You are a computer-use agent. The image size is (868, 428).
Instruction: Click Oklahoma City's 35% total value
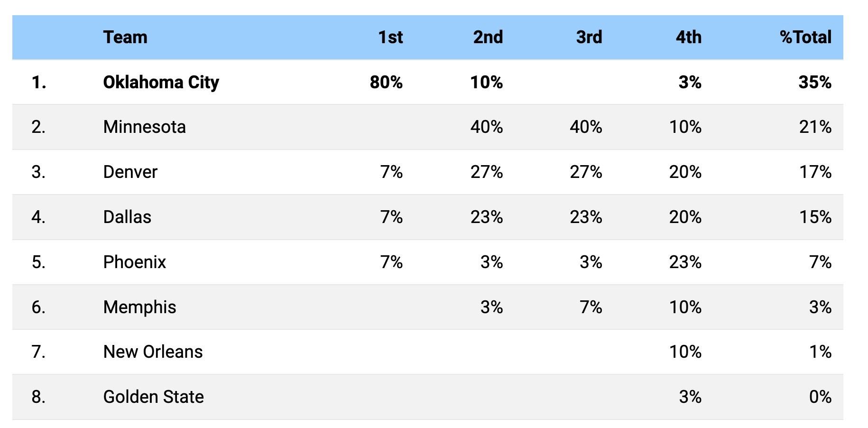click(814, 82)
